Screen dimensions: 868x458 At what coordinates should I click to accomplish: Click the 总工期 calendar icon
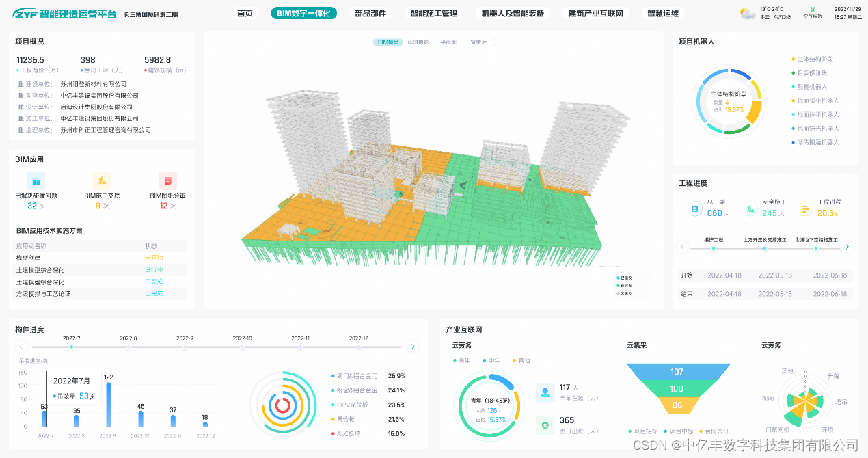pos(694,208)
